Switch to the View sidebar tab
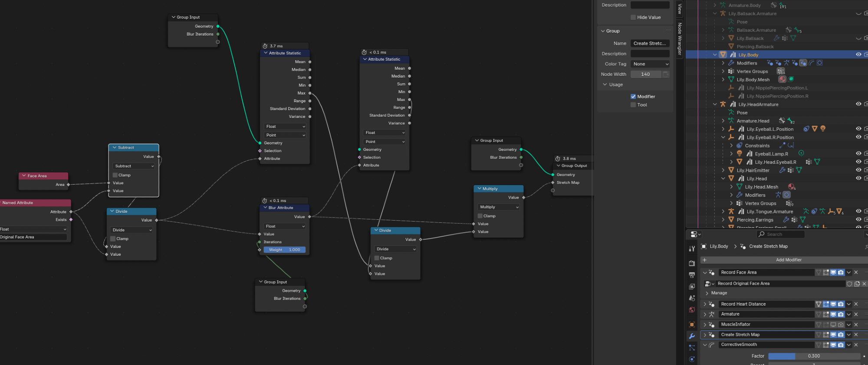 coord(680,8)
